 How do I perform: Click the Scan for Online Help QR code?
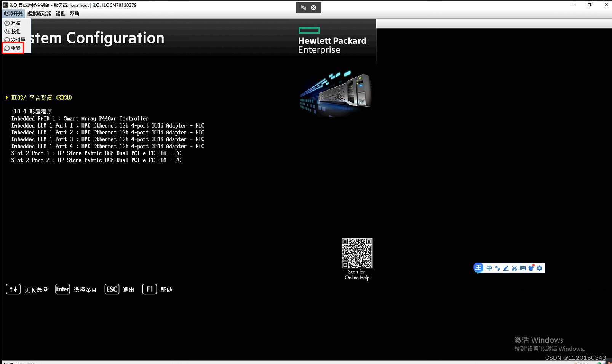(357, 253)
